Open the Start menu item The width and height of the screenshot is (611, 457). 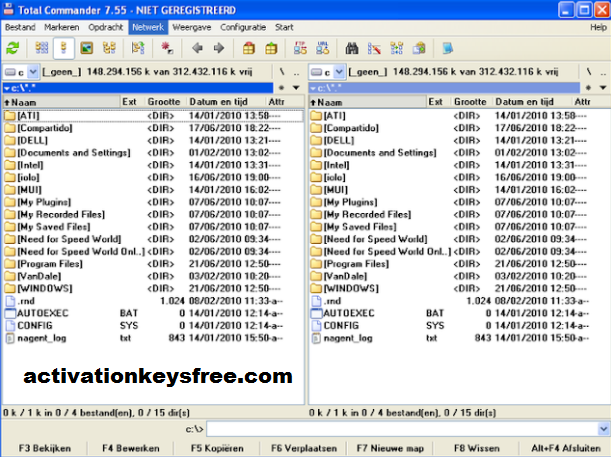[x=284, y=27]
